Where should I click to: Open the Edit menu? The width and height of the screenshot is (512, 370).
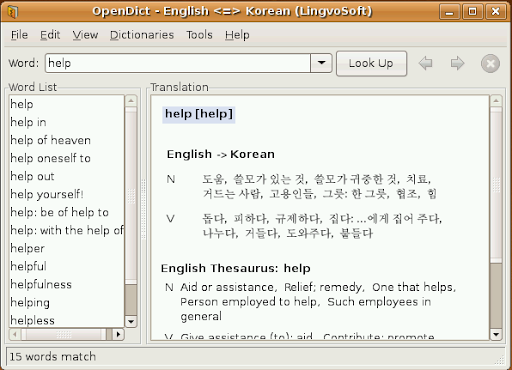[x=50, y=35]
